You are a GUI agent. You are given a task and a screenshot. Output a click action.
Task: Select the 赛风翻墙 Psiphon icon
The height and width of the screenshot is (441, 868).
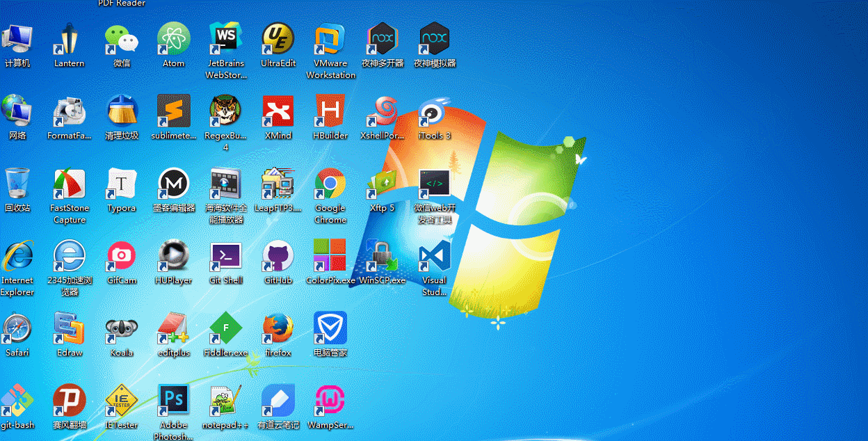(x=70, y=401)
